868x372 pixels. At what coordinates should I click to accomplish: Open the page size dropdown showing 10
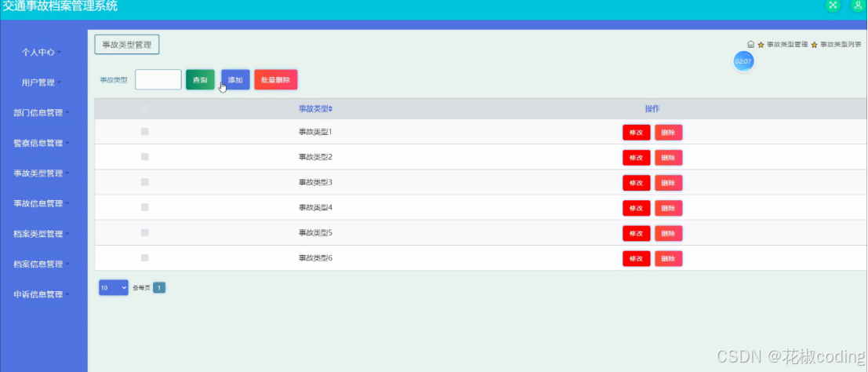114,288
